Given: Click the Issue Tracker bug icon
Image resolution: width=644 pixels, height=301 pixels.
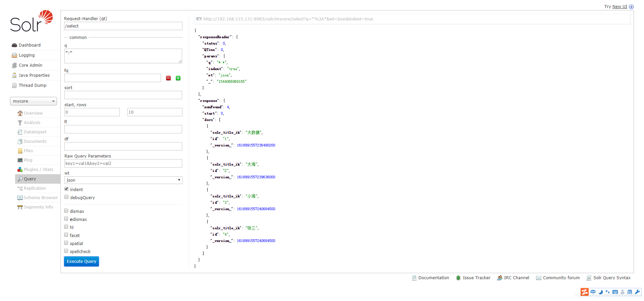Looking at the screenshot, I should [x=458, y=278].
